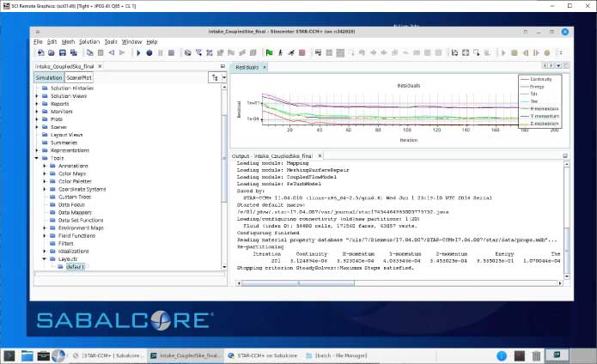Close the Residuals tab

265,67
